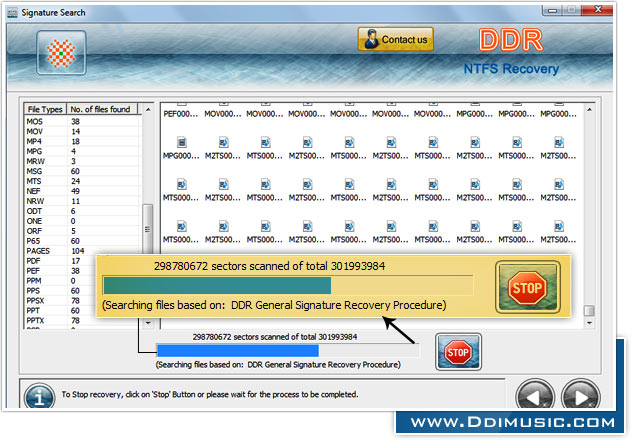Click the recovered files pane scroll-up arrow
631x440 pixels.
click(589, 109)
